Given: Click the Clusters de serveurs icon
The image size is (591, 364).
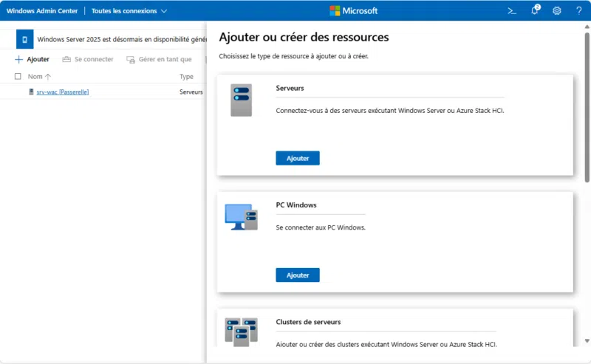Looking at the screenshot, I should coord(241,332).
